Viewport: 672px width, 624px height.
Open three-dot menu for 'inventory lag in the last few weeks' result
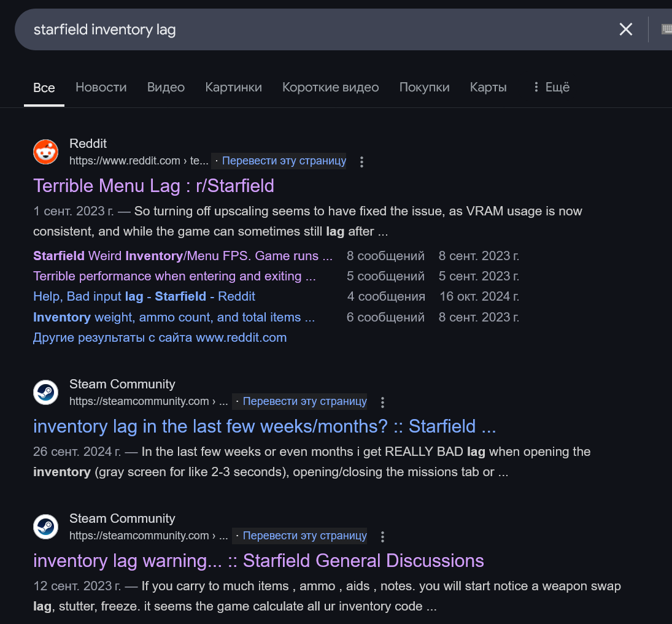point(383,402)
